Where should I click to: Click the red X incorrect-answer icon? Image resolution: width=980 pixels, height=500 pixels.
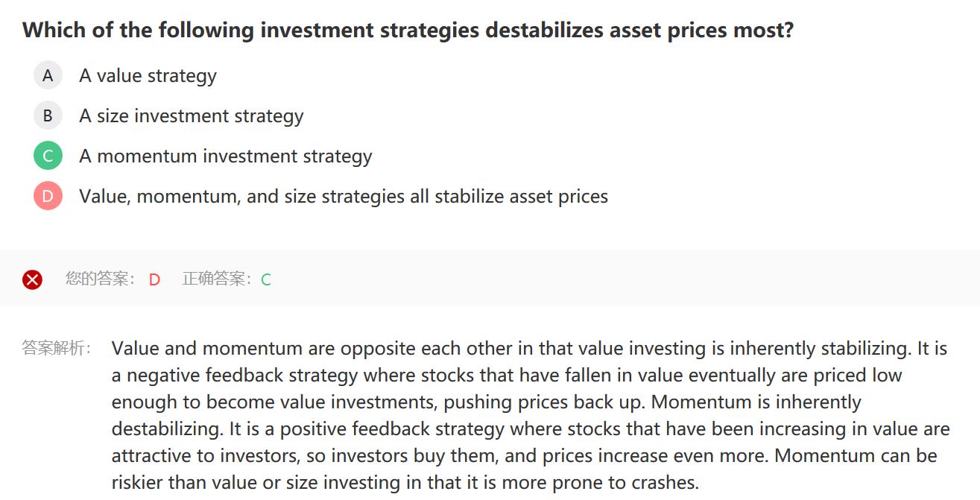32,279
